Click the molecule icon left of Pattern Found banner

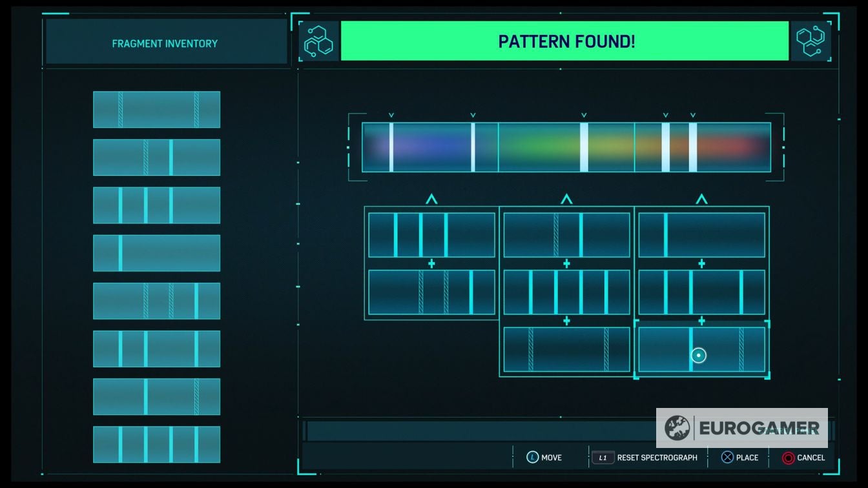pyautogui.click(x=319, y=42)
